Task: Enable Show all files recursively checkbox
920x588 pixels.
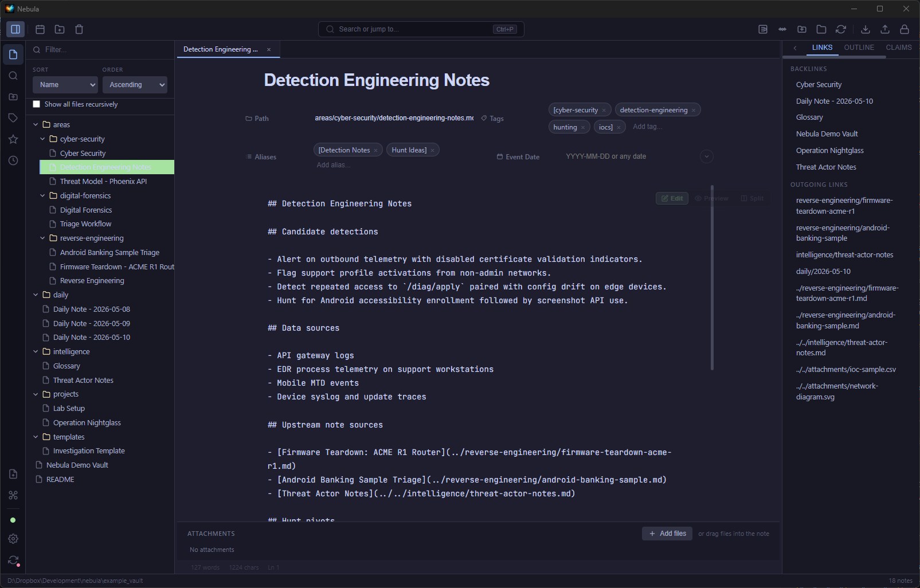Action: coord(37,104)
